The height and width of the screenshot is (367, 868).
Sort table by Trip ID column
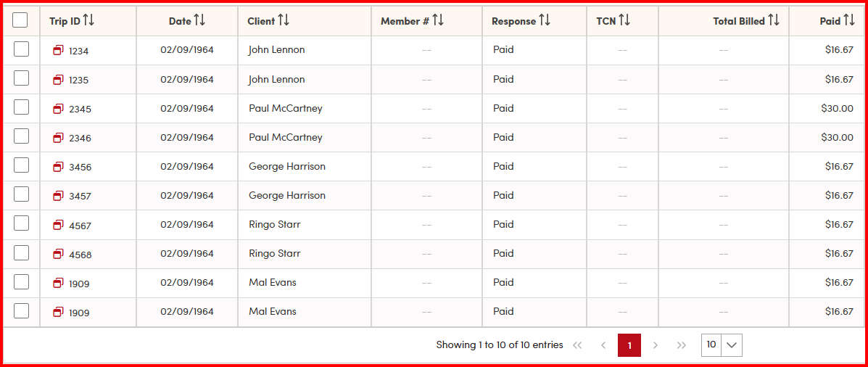click(88, 20)
